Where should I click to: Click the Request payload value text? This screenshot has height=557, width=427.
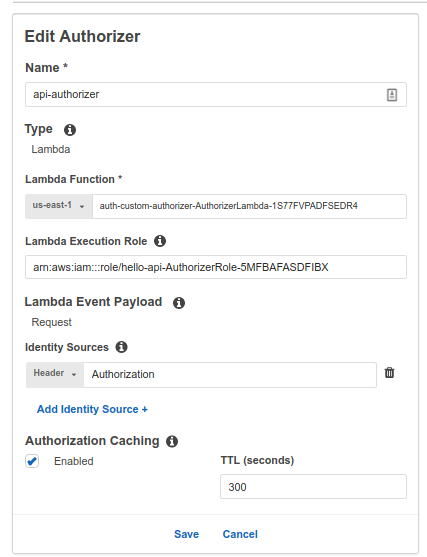pyautogui.click(x=52, y=322)
